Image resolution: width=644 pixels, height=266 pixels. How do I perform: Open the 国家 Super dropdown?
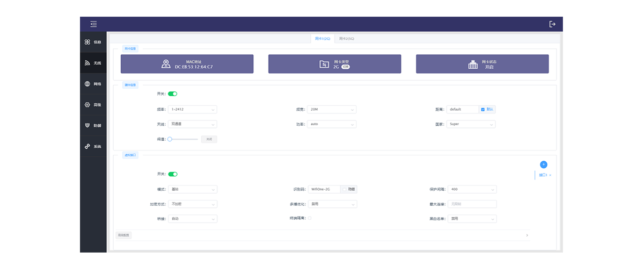click(x=471, y=124)
